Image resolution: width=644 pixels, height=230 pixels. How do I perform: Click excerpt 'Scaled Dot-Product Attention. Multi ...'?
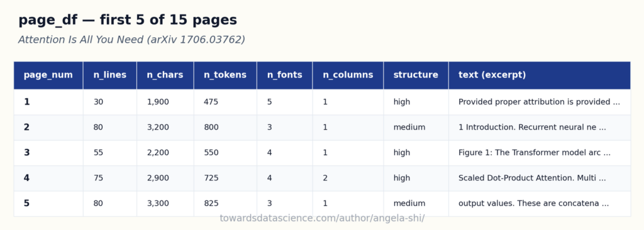[532, 178]
